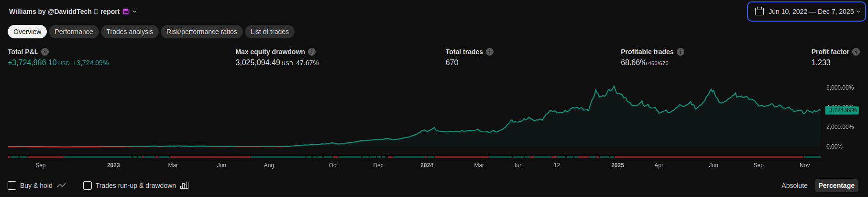
Task: Enable the Buy & hold checkbox
Action: (12, 185)
